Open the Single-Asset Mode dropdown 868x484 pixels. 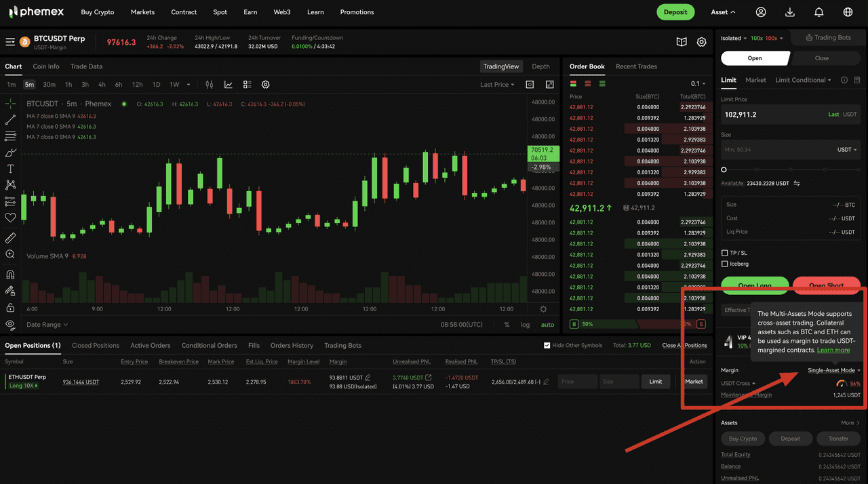coord(834,370)
